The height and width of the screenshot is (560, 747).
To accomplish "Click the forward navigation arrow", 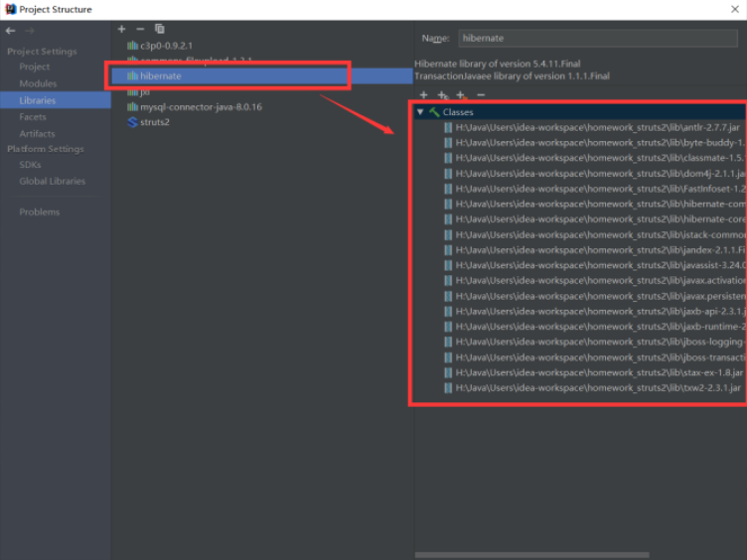I will point(30,31).
